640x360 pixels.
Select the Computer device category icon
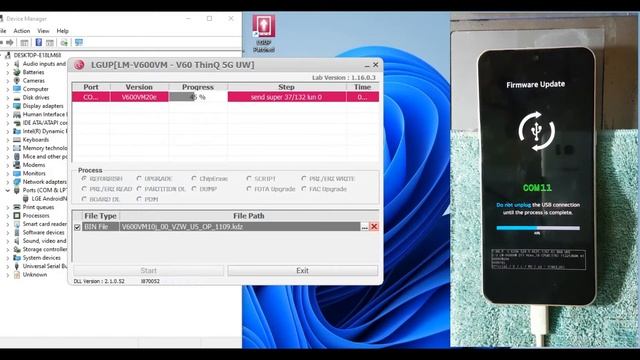(17, 89)
